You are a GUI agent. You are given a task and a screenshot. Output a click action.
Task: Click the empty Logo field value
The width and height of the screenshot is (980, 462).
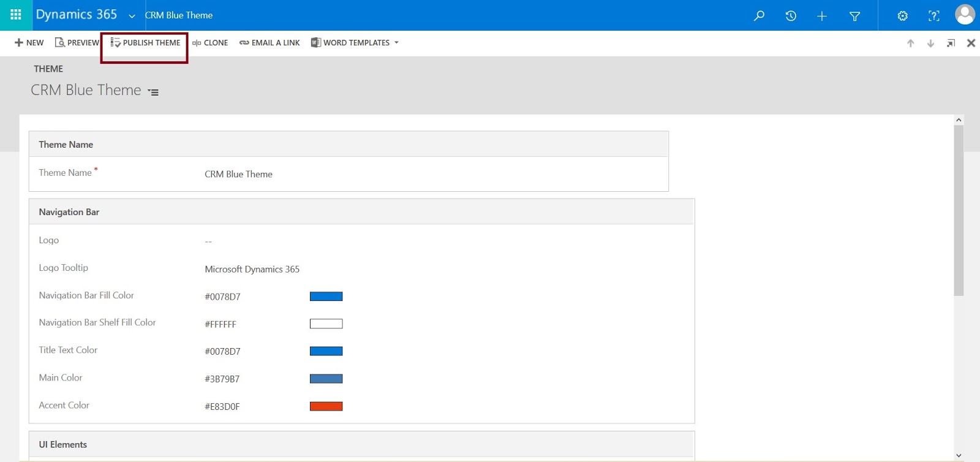pos(208,241)
